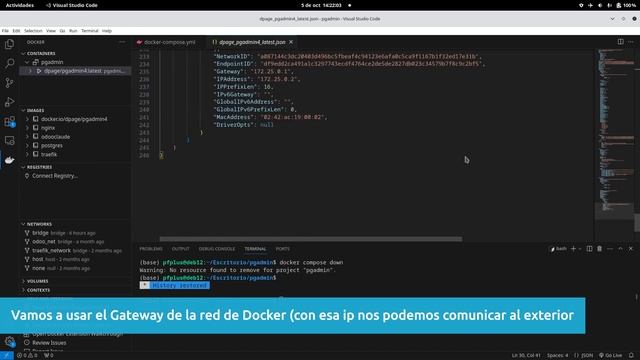Viewport: 640px width, 360px height.
Task: Switch to DEBUG CONSOLE panel tab
Action: pyautogui.click(x=217, y=249)
